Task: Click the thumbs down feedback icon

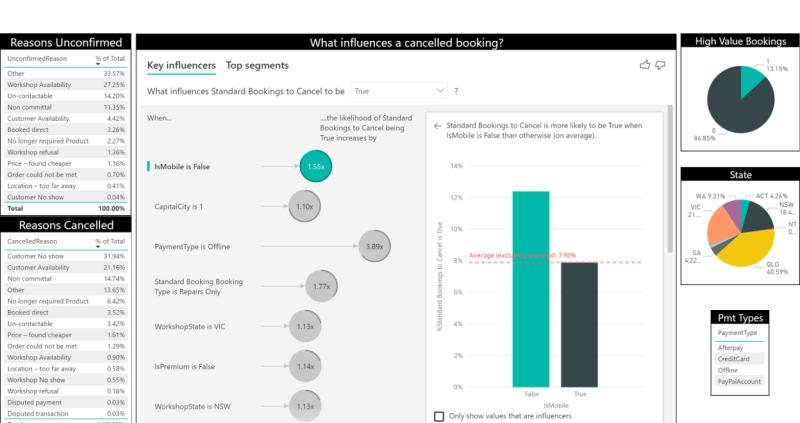Action: click(x=660, y=65)
